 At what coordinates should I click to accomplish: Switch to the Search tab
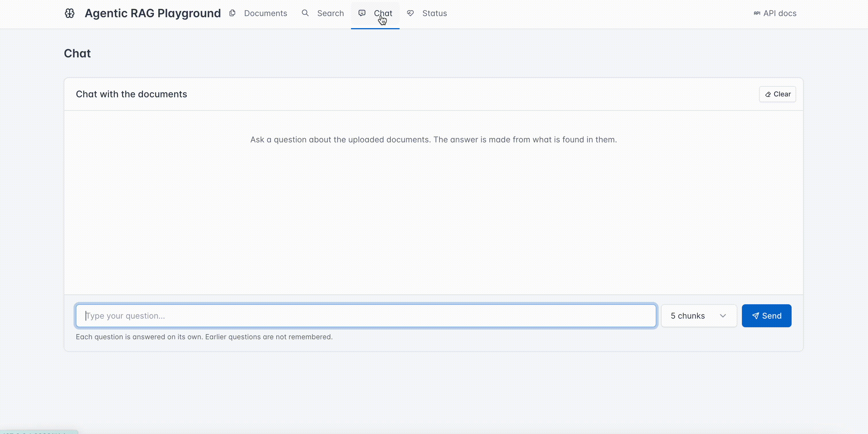tap(323, 13)
